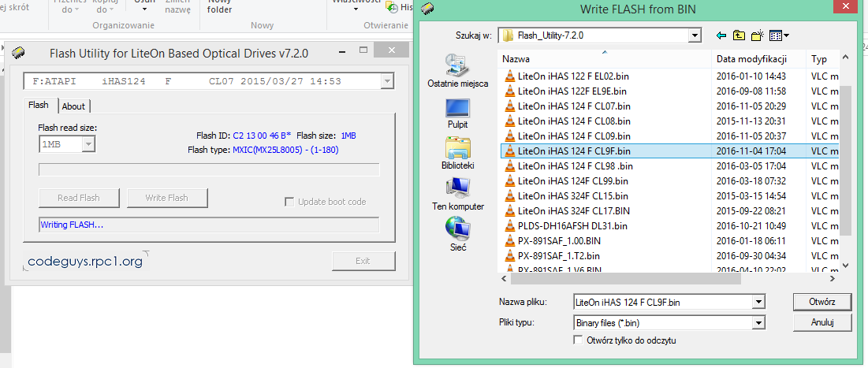
Task: Enable Update boot code checkbox
Action: pos(289,202)
